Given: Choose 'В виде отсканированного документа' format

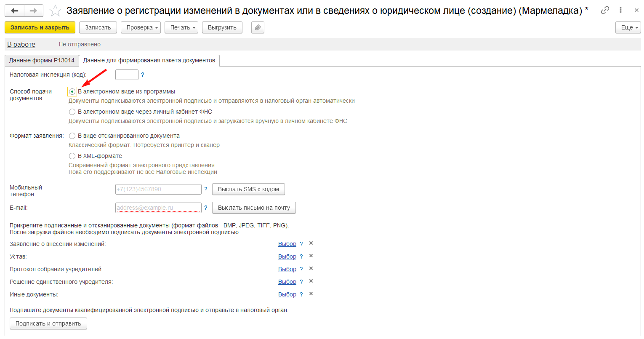Looking at the screenshot, I should pyautogui.click(x=72, y=136).
